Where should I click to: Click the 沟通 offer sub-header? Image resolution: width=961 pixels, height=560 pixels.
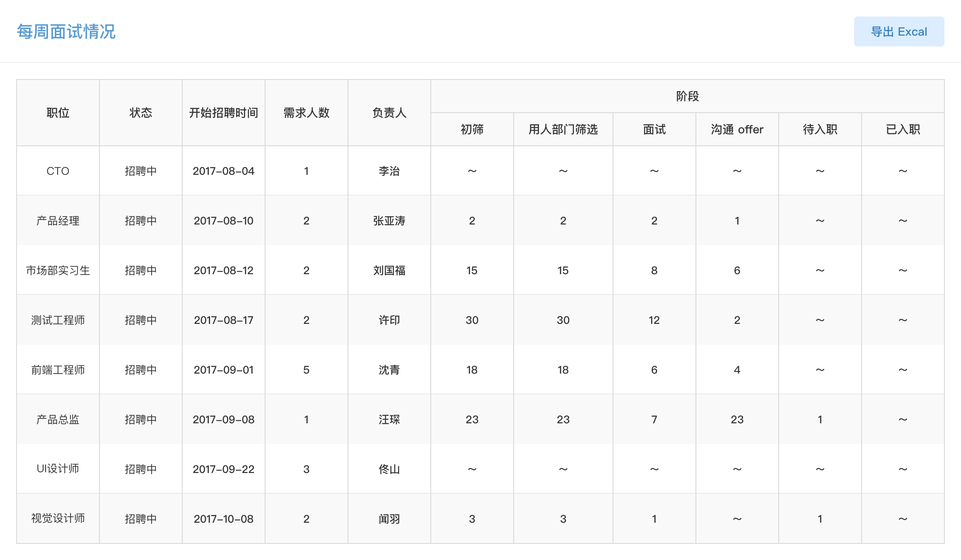pos(737,129)
